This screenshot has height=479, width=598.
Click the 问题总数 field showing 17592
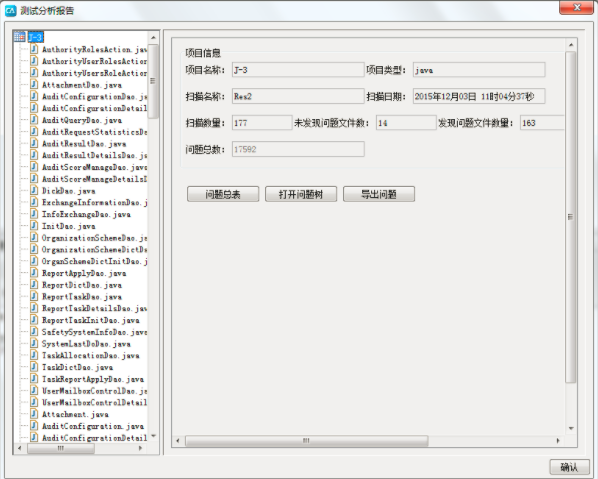tap(298, 149)
